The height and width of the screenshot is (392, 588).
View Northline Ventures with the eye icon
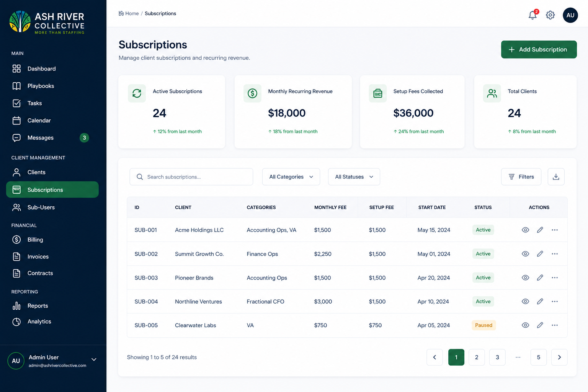point(525,302)
